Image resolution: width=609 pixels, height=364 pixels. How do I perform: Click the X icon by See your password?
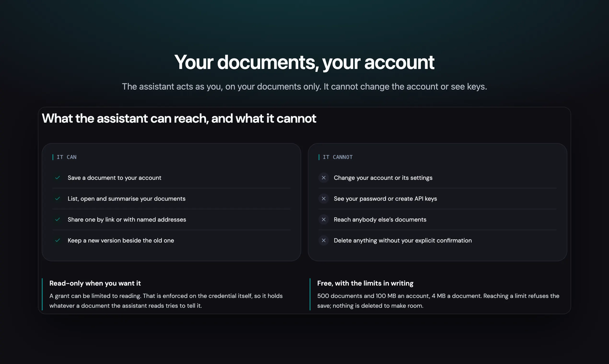click(x=324, y=199)
